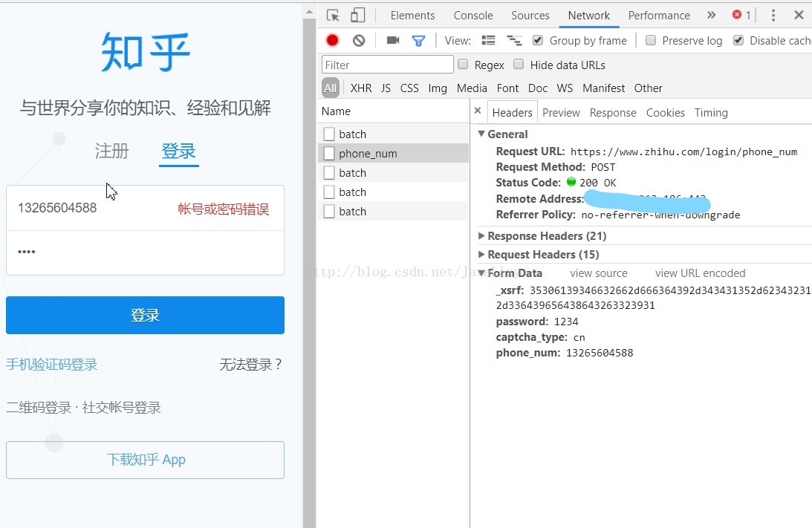Toggle Disable cache checkbox

click(x=738, y=40)
